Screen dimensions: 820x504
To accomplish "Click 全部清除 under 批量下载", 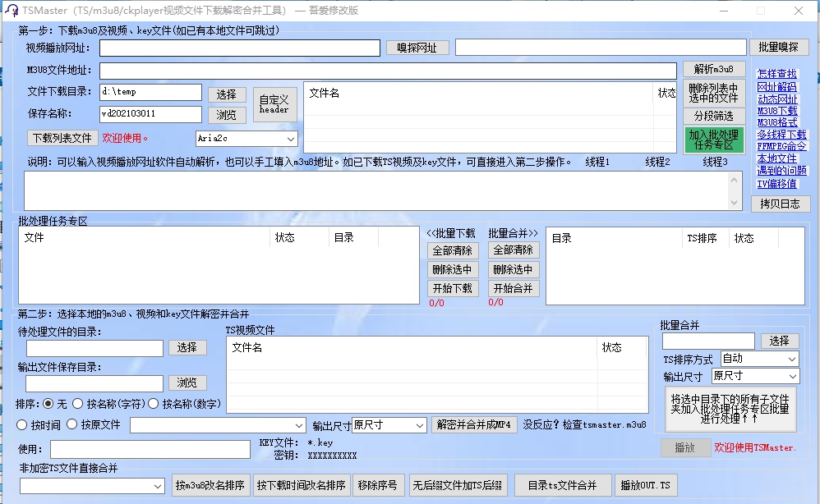I will pos(453,250).
